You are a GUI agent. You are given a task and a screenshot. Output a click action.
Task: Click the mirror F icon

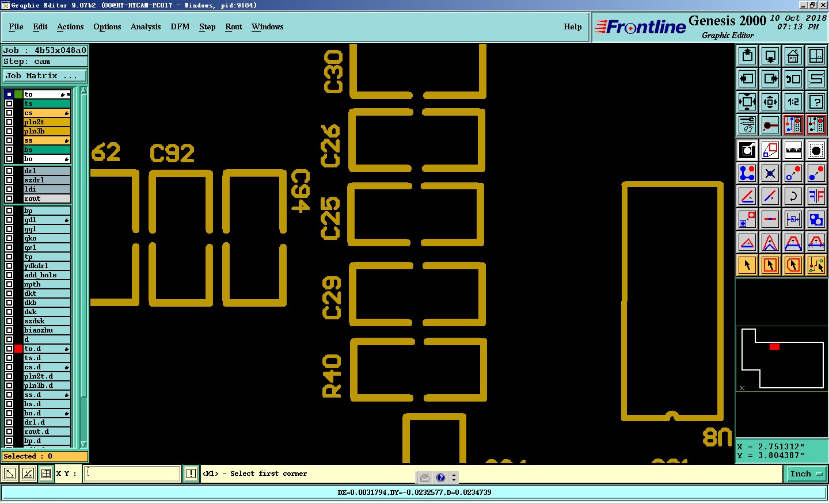coord(816,196)
